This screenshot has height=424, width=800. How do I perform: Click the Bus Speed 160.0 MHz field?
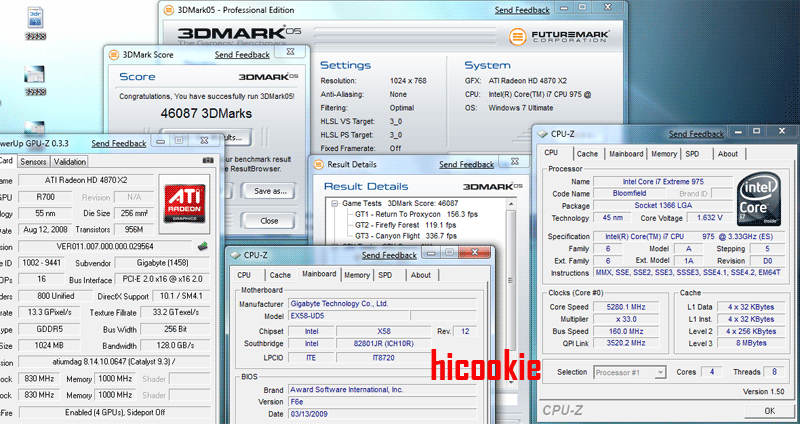pos(626,331)
